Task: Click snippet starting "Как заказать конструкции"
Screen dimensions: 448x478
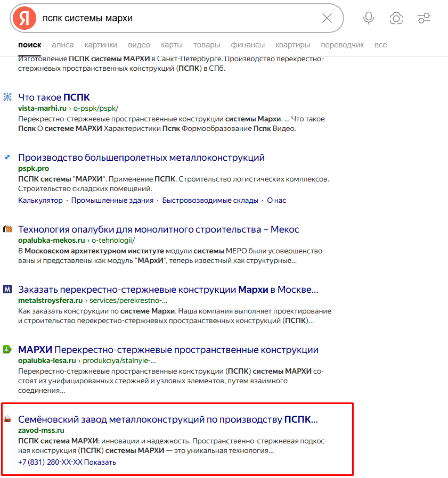Action: pos(175,316)
